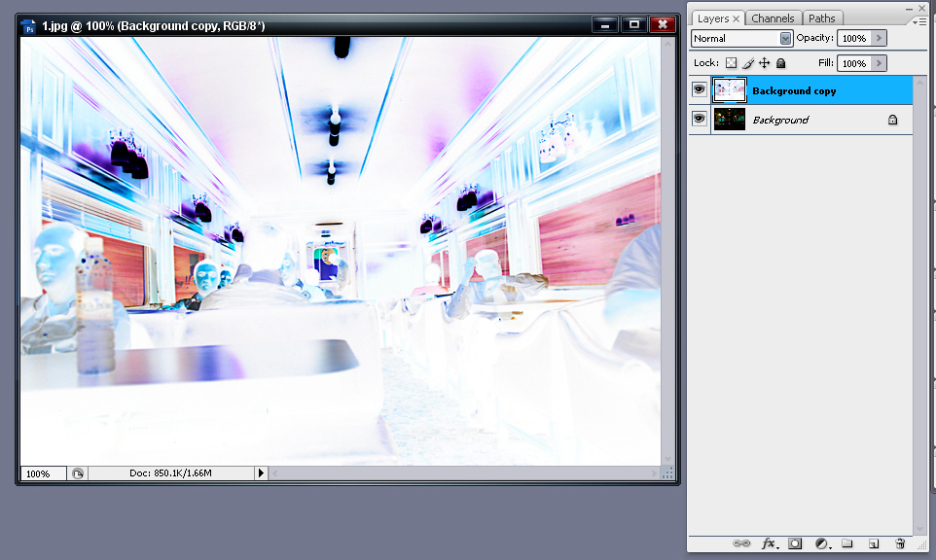Open the Layers panel options menu
This screenshot has width=936, height=560.
pos(919,20)
